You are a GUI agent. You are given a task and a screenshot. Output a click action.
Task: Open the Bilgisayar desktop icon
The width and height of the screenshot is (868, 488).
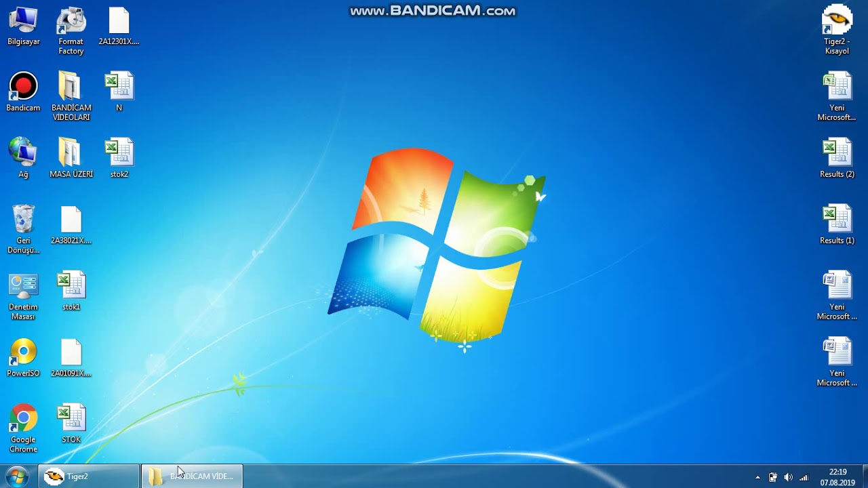click(x=23, y=27)
